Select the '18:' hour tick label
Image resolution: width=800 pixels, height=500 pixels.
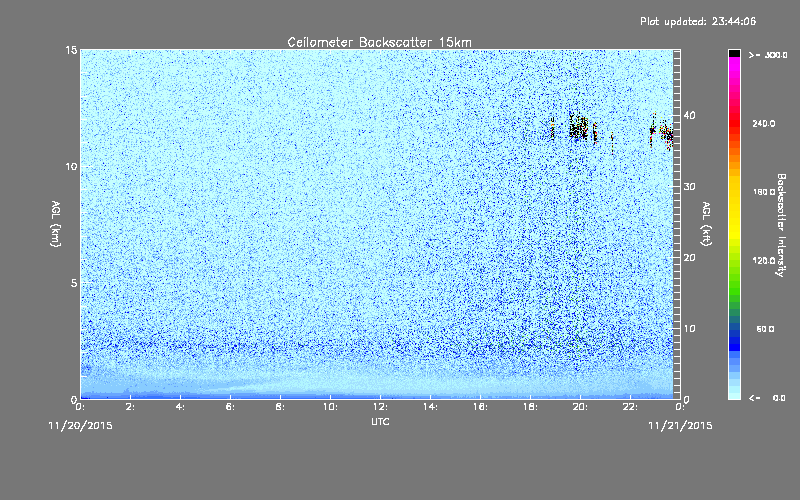click(x=530, y=407)
